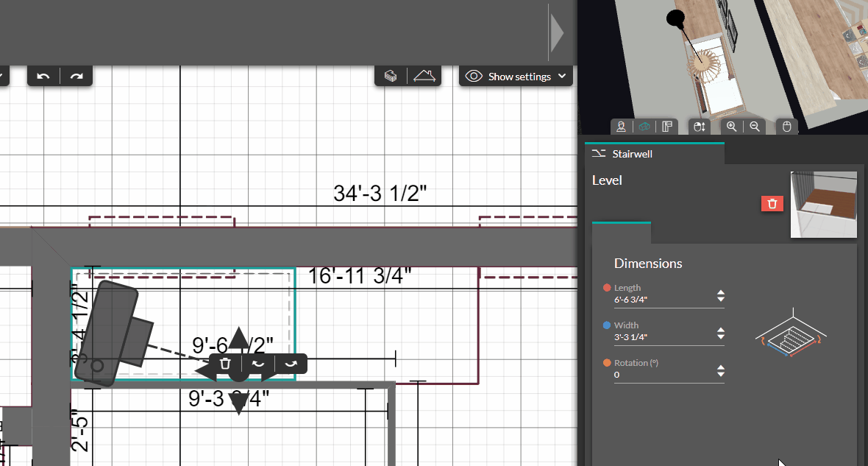Screen dimensions: 868x466
Task: Zoom in on the 3D preview
Action: tap(731, 126)
